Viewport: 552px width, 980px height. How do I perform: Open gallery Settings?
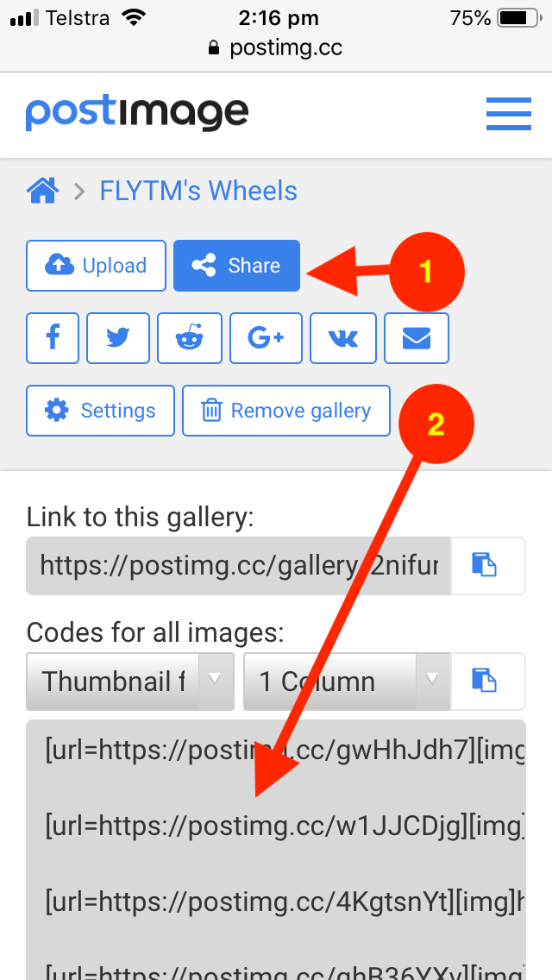tap(101, 411)
